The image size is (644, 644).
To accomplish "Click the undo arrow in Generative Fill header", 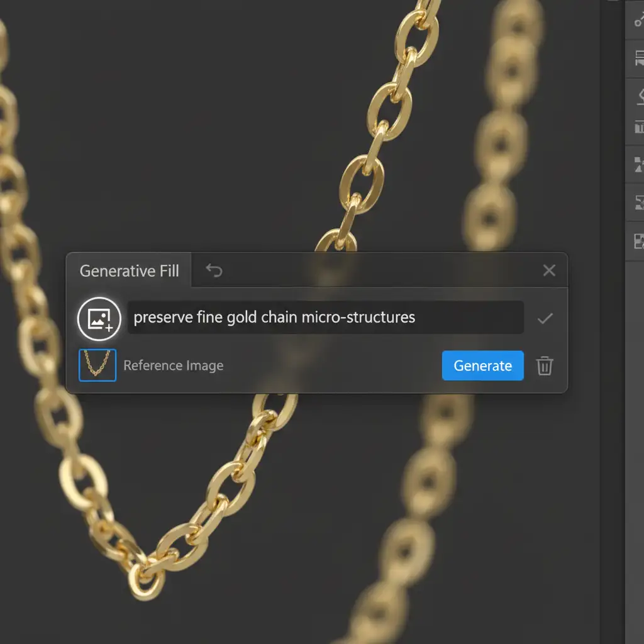I will tap(214, 270).
